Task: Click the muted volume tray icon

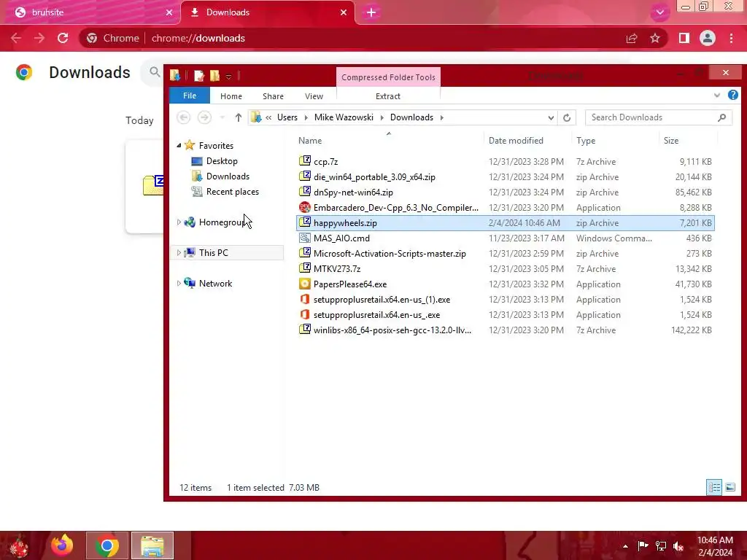Action: point(678,545)
